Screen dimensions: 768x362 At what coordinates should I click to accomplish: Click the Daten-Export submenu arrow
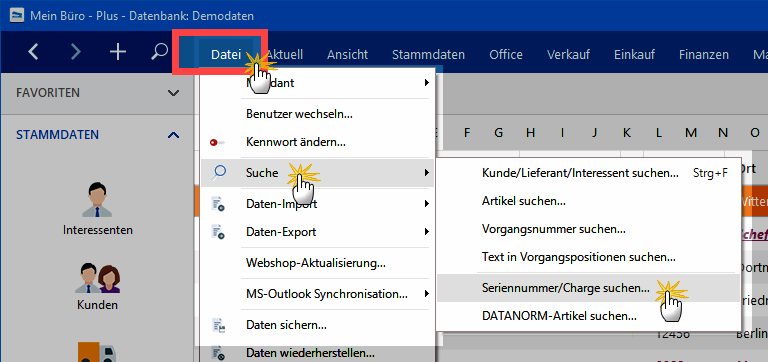[427, 232]
